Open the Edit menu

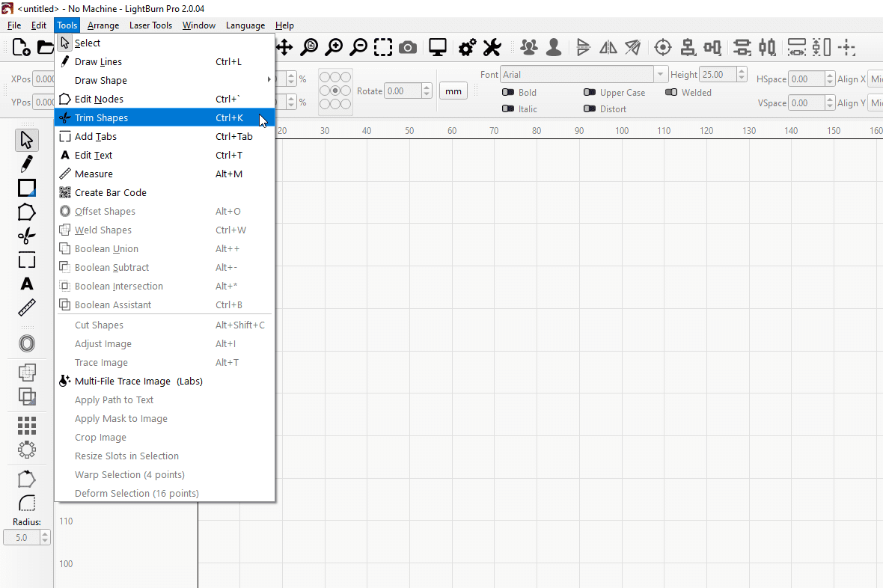[x=39, y=25]
